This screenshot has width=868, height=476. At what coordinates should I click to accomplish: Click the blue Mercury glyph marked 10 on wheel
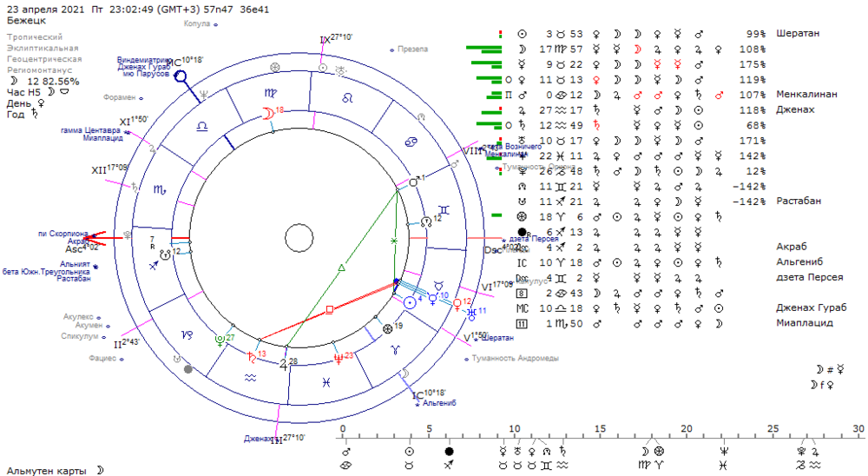[x=433, y=299]
